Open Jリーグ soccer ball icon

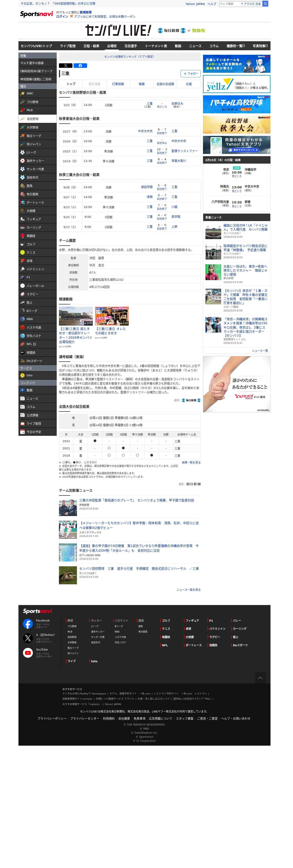(22, 152)
